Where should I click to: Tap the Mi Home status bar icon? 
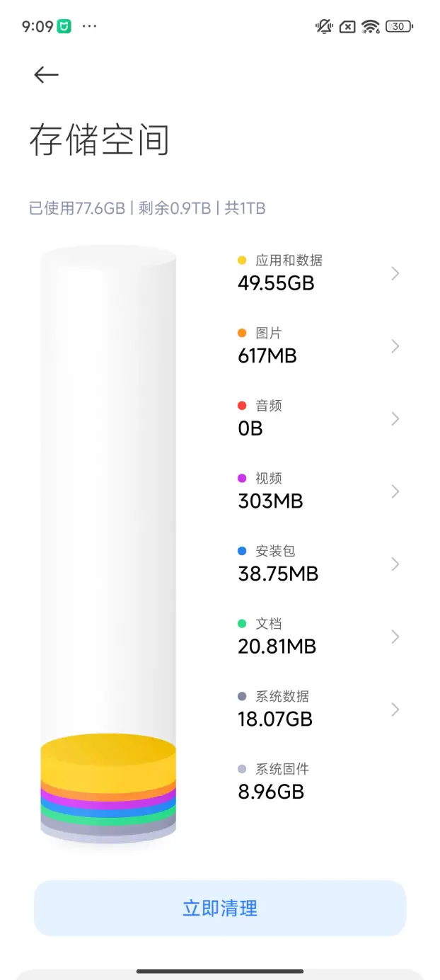point(64,27)
